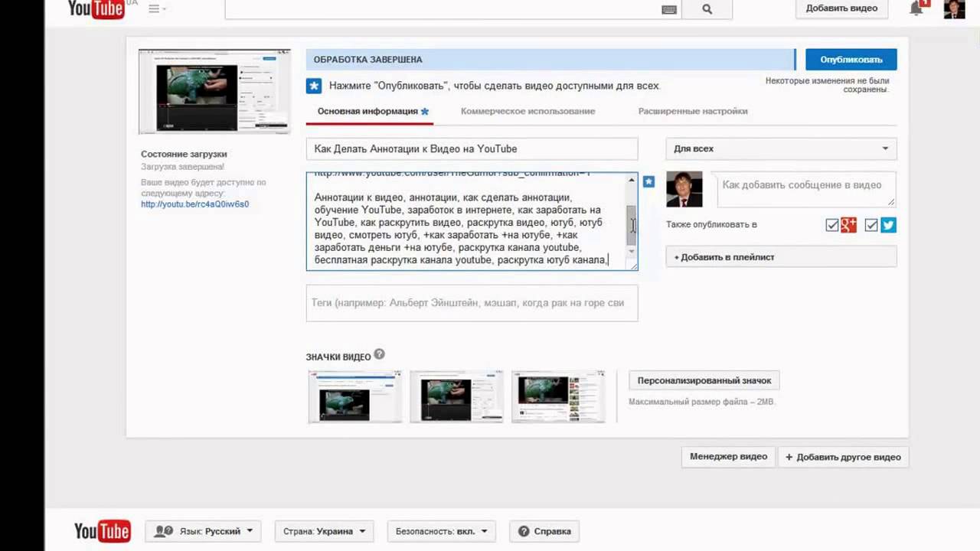Click the description resize handle corner
Screen dimensions: 980x551
tap(632, 265)
